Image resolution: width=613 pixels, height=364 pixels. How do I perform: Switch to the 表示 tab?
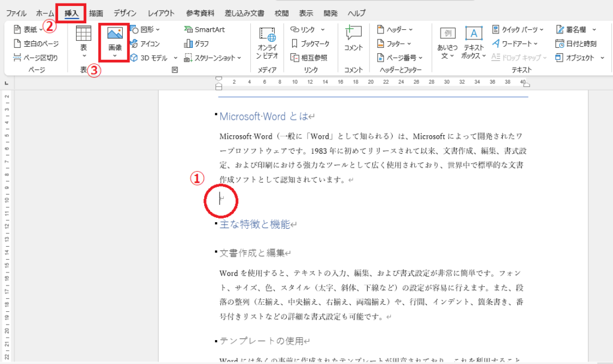pos(306,13)
